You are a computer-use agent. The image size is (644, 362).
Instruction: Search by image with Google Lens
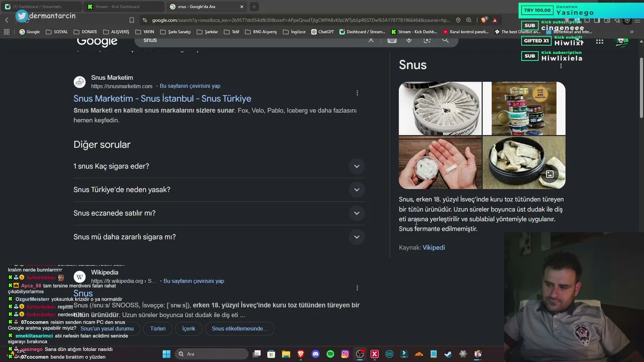(x=427, y=40)
